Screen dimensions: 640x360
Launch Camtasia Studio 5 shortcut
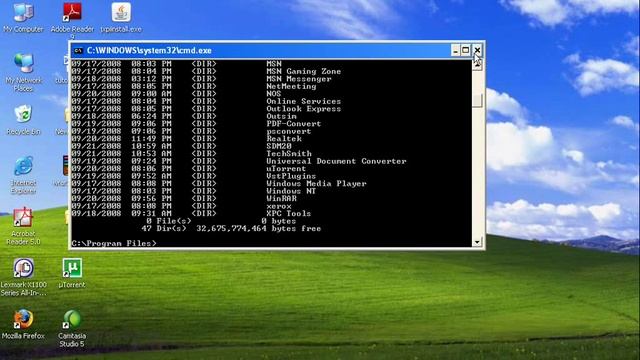click(x=72, y=328)
